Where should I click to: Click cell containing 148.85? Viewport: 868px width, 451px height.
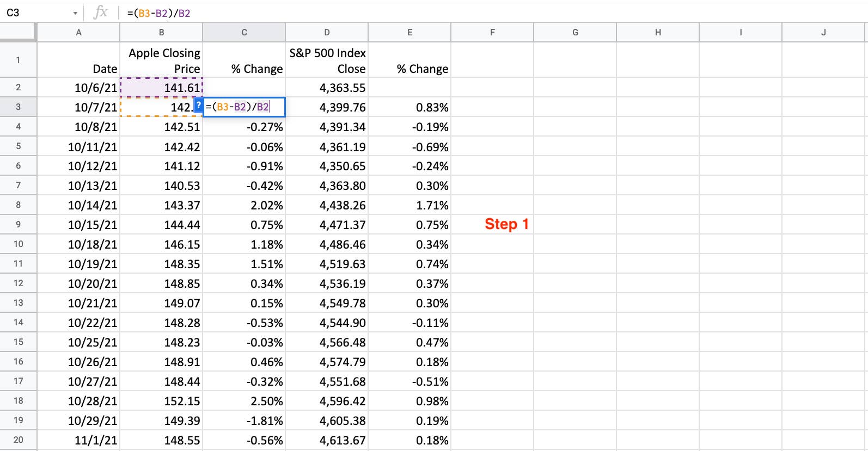(161, 283)
